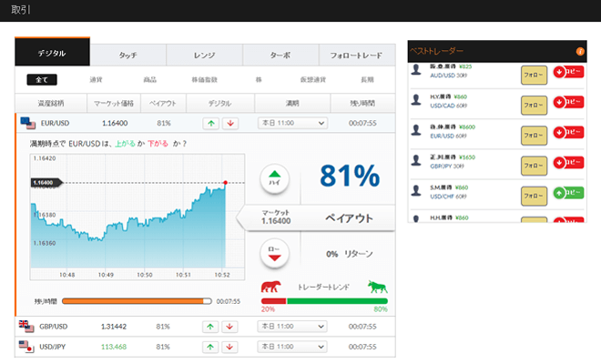Copy the EUR/USD 60秒 trader's trade in ベストトレーダー
This screenshot has width=601, height=364.
point(568,132)
